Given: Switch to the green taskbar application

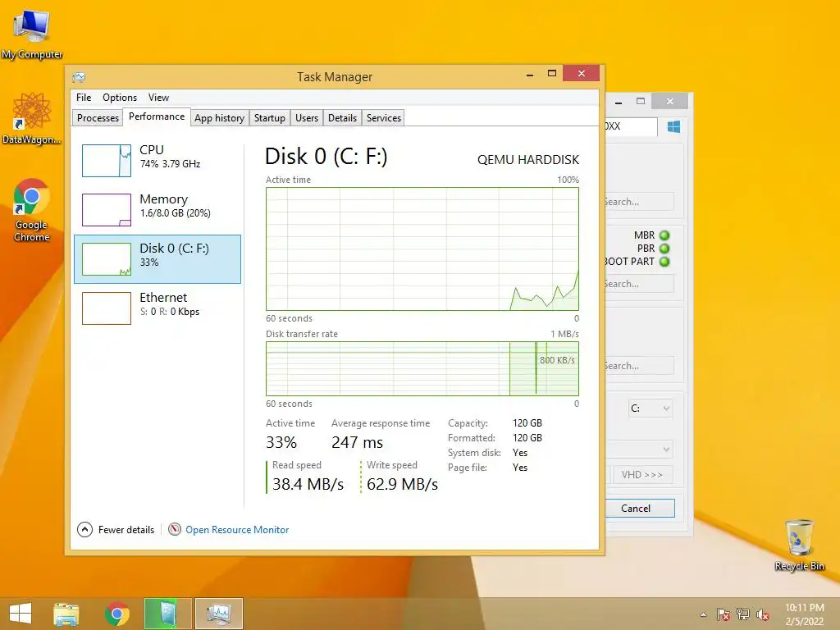Looking at the screenshot, I should pyautogui.click(x=168, y=614).
